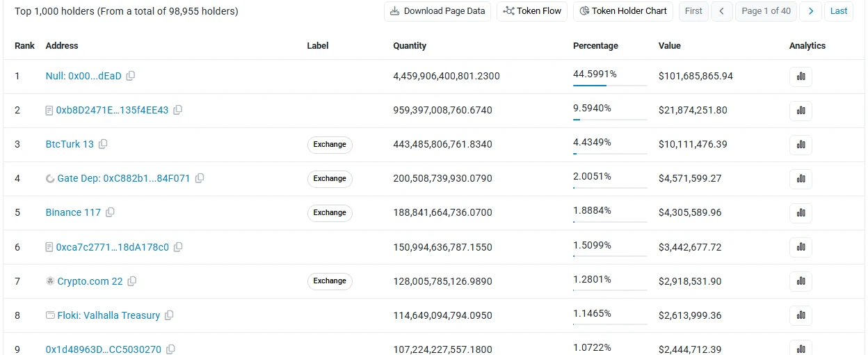Click contract icon beside 0xca7c2771 address
The image size is (868, 355).
click(x=49, y=247)
